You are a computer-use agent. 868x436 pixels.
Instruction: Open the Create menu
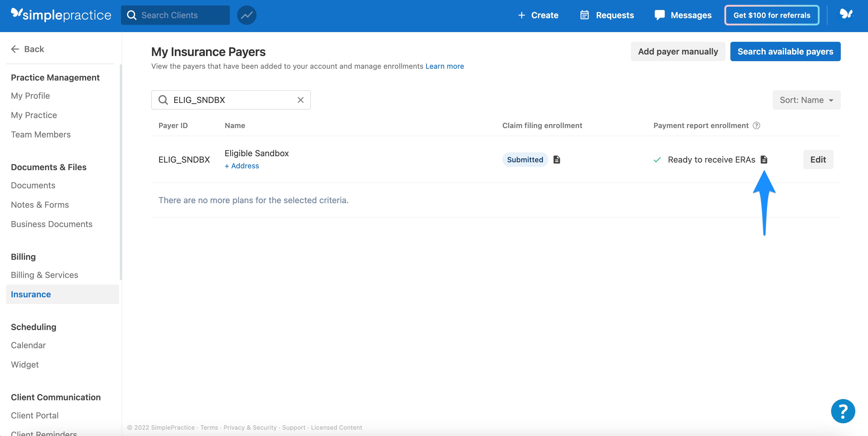point(538,15)
